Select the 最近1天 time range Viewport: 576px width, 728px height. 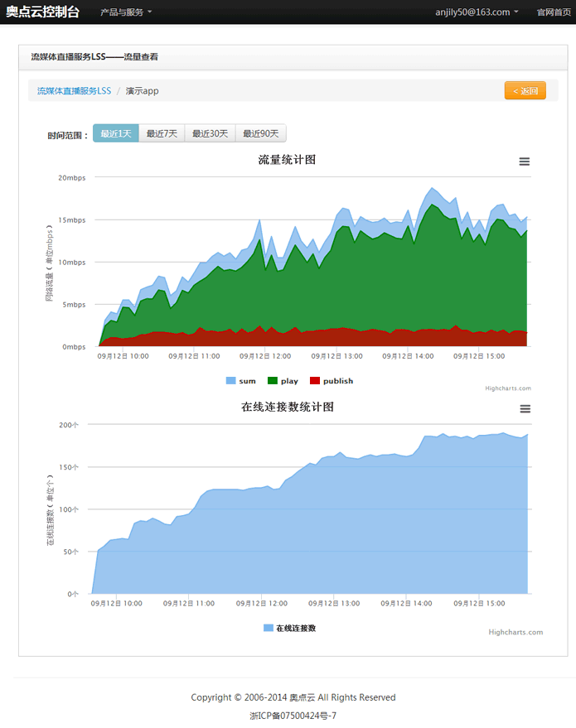[116, 133]
